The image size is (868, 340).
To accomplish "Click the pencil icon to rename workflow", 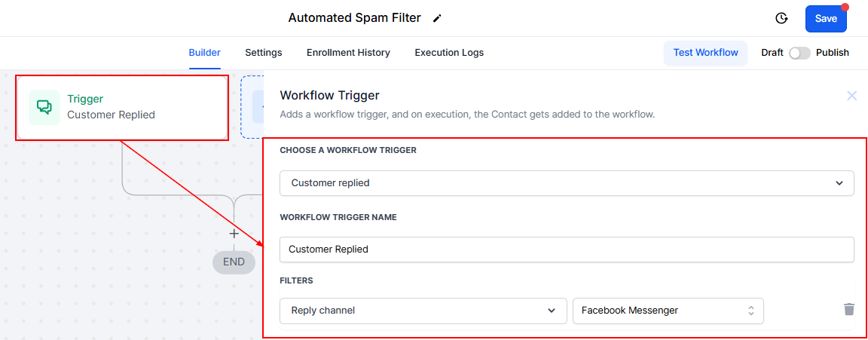I will tap(438, 18).
